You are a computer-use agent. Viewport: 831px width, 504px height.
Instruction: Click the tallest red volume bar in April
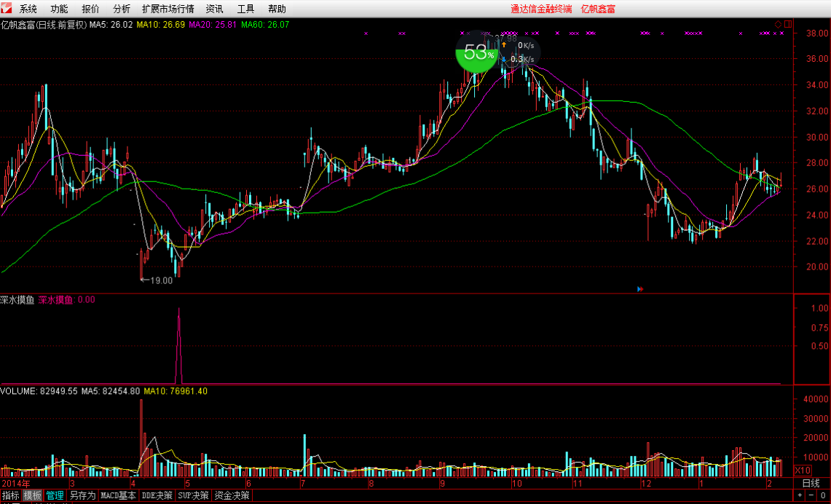pyautogui.click(x=141, y=438)
